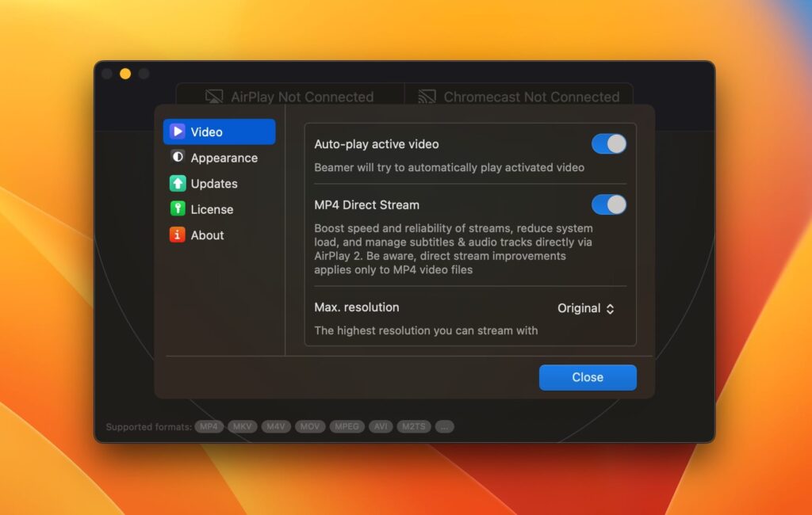Expand the ellipsis badge for more formats
The width and height of the screenshot is (812, 515).
click(444, 426)
